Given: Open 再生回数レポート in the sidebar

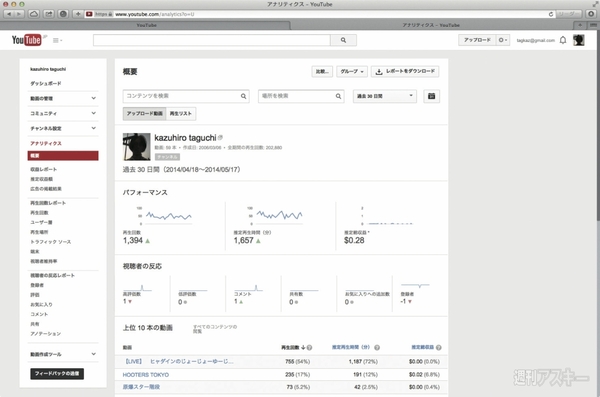Looking at the screenshot, I should tap(48, 203).
